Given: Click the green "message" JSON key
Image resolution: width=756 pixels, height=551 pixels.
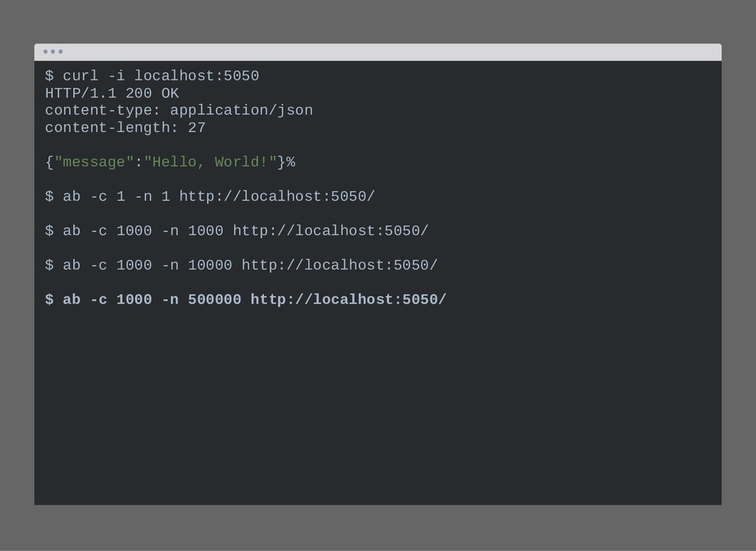Looking at the screenshot, I should point(94,162).
